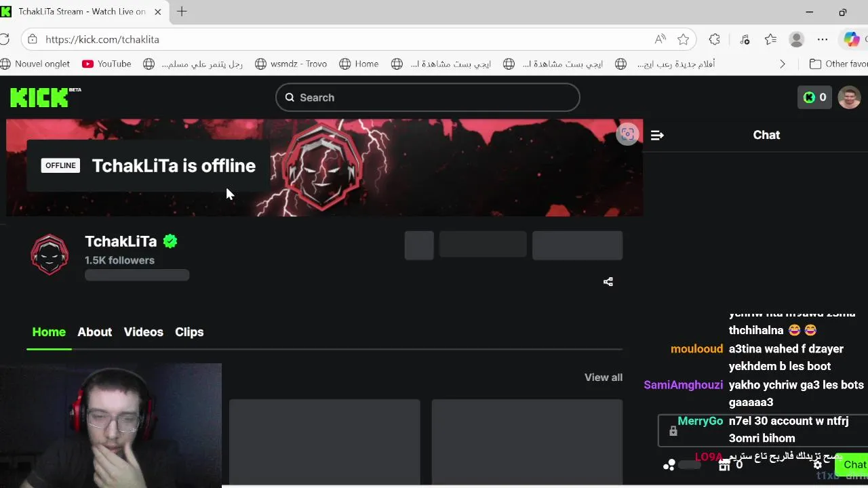Click the Kick search box
This screenshot has height=488, width=868.
[427, 98]
